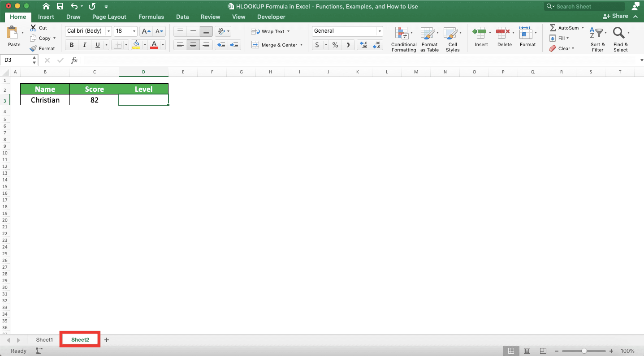This screenshot has height=356, width=644.
Task: Switch to the Insert ribbon tab
Action: pyautogui.click(x=46, y=17)
